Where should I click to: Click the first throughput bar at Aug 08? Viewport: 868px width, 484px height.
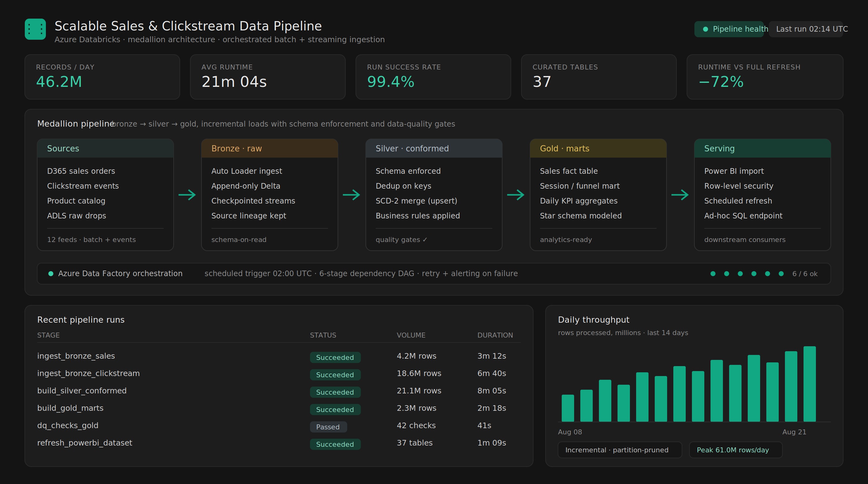point(568,408)
